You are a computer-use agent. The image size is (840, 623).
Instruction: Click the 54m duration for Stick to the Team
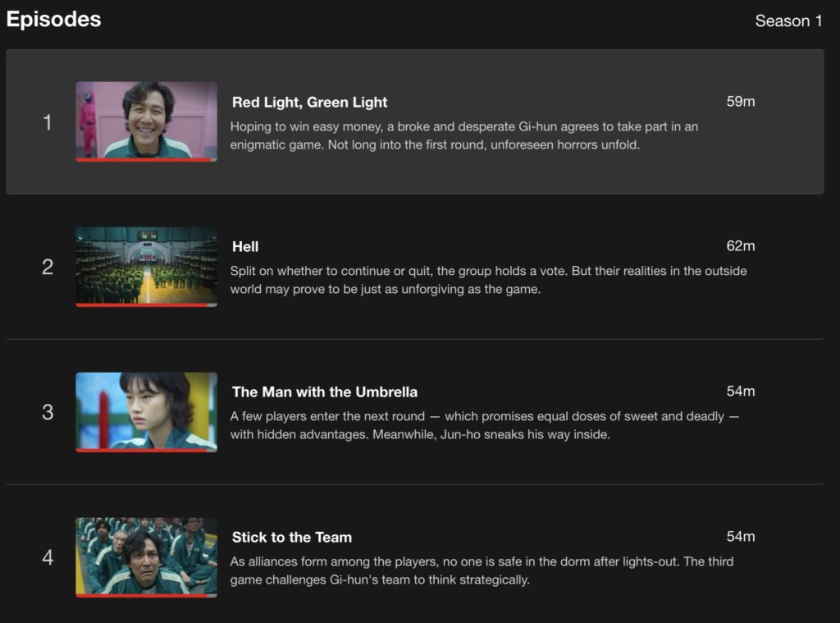click(741, 537)
